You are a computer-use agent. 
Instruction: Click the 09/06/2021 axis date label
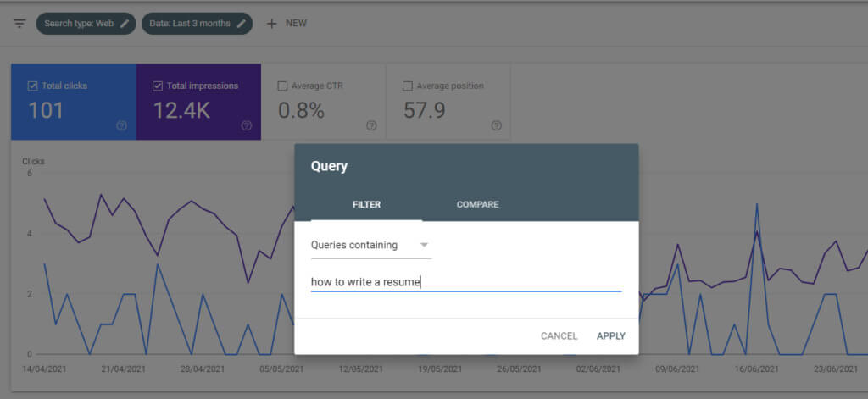[x=677, y=369]
